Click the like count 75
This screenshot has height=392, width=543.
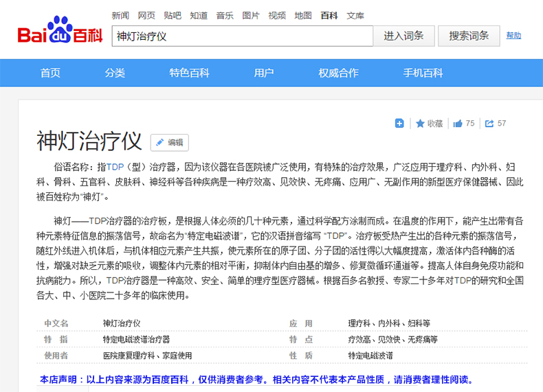[470, 124]
